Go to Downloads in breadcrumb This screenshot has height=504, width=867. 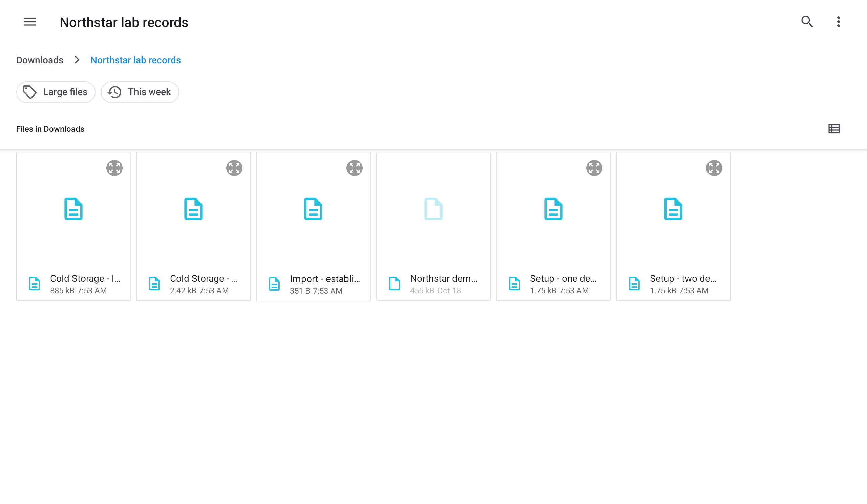(40, 60)
